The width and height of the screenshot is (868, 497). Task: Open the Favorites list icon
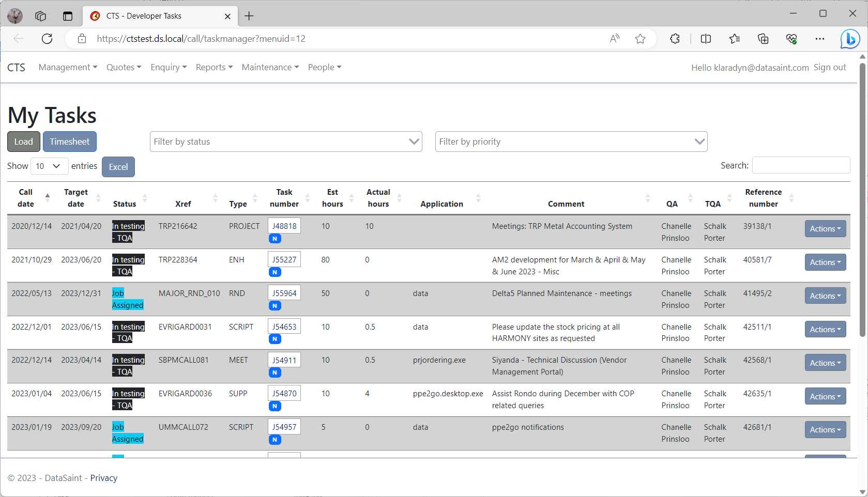(x=735, y=39)
